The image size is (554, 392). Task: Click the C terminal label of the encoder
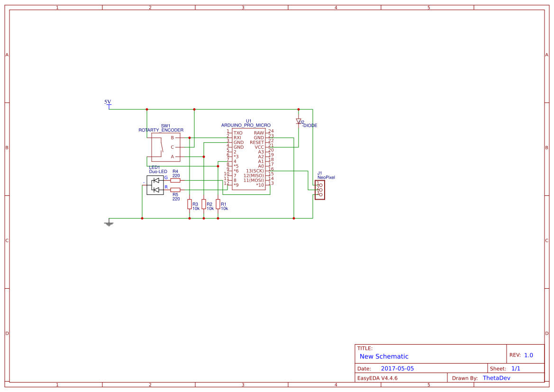coord(173,147)
